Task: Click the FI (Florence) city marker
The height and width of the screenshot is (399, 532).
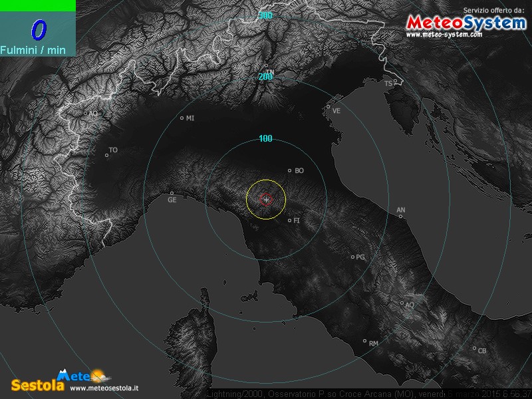Action: pyautogui.click(x=289, y=220)
